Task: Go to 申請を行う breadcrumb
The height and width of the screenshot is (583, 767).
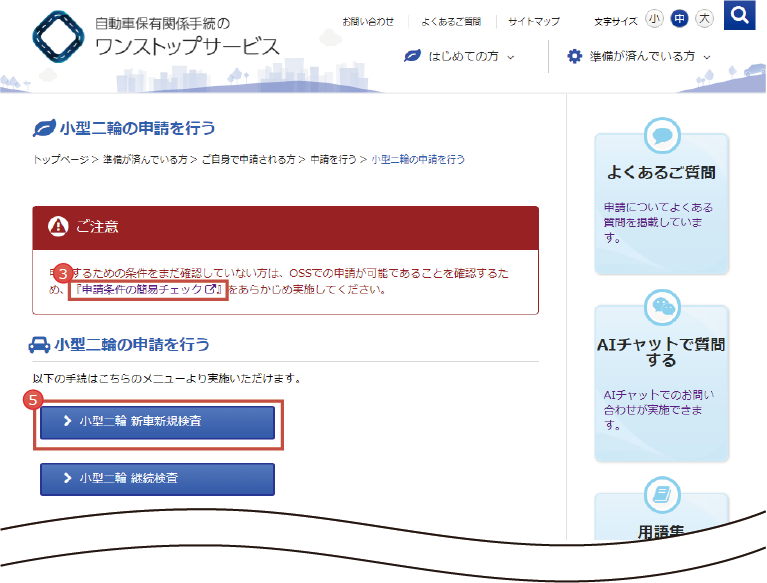Action: pos(334,159)
